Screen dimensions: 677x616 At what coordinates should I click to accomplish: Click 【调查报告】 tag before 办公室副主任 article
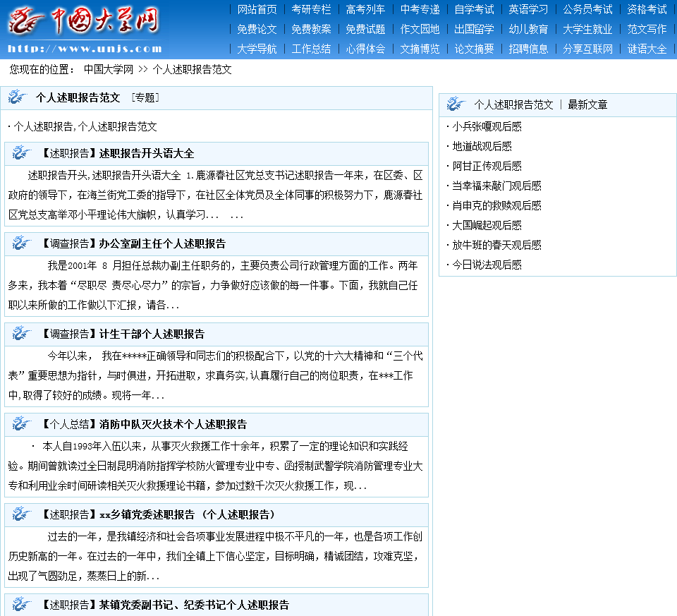[69, 243]
